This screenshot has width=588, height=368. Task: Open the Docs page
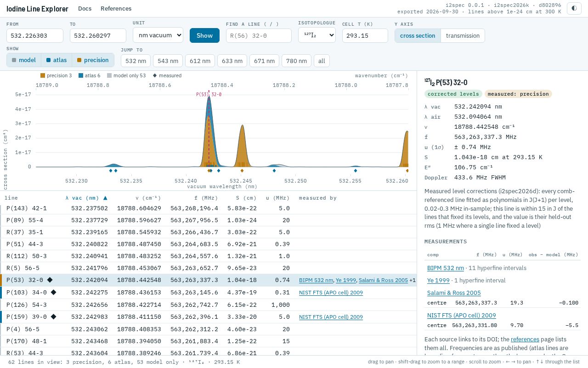(x=85, y=8)
